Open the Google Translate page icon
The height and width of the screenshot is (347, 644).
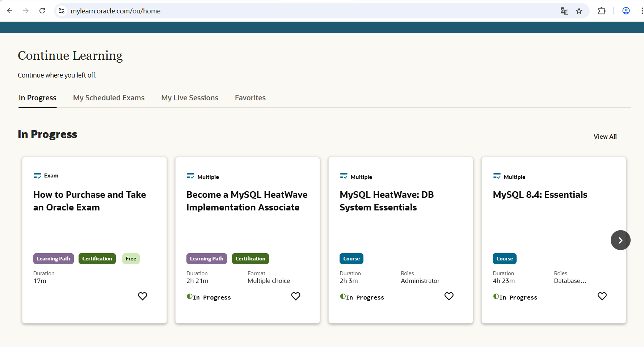(564, 11)
